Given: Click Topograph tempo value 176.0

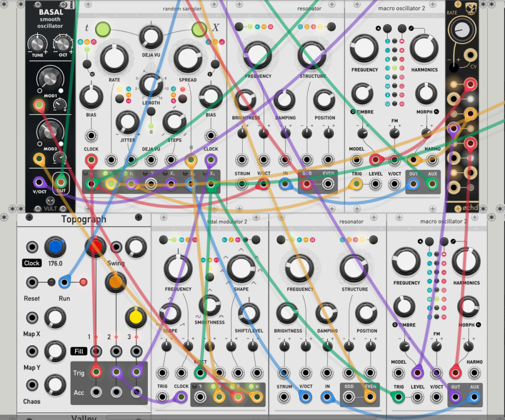Looking at the screenshot, I should pos(55,264).
